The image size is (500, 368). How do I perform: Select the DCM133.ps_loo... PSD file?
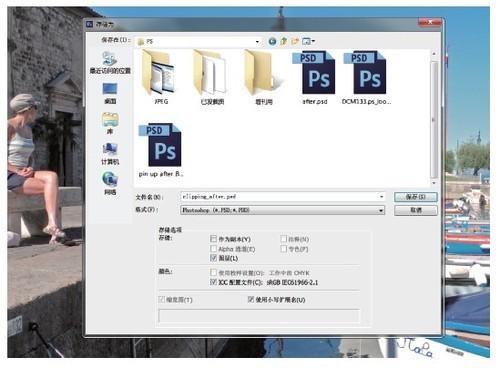click(366, 77)
